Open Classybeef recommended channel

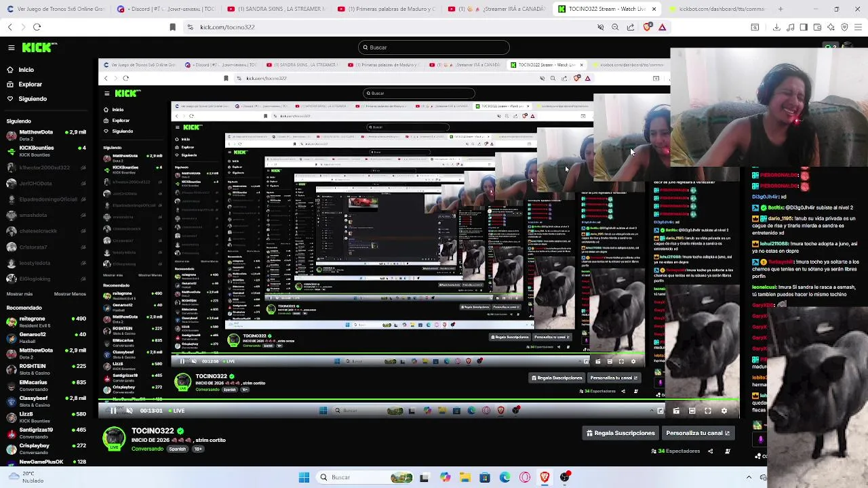click(x=45, y=401)
